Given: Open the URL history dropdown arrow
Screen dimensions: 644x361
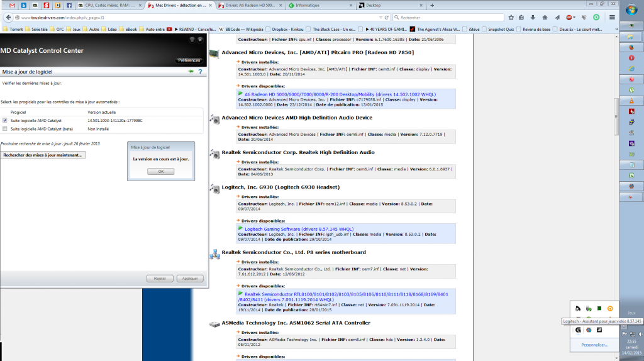Looking at the screenshot, I should coord(380,17).
